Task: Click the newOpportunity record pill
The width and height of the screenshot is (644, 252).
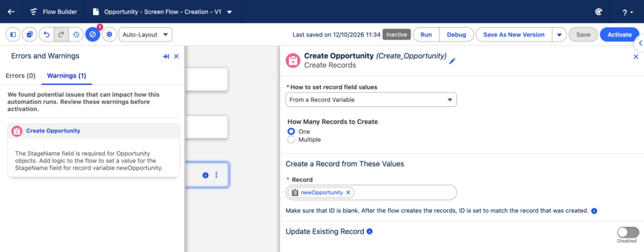Action: pos(321,192)
